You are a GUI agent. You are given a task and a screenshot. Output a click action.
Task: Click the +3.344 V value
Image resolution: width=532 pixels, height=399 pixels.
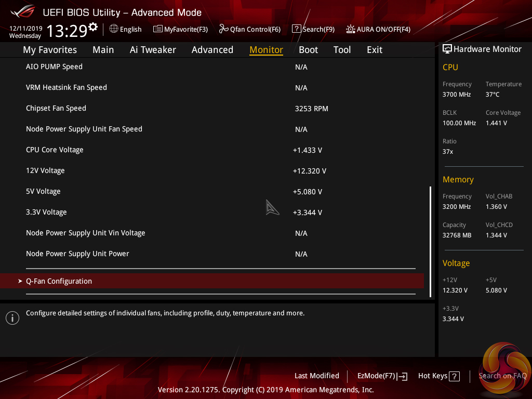point(308,212)
